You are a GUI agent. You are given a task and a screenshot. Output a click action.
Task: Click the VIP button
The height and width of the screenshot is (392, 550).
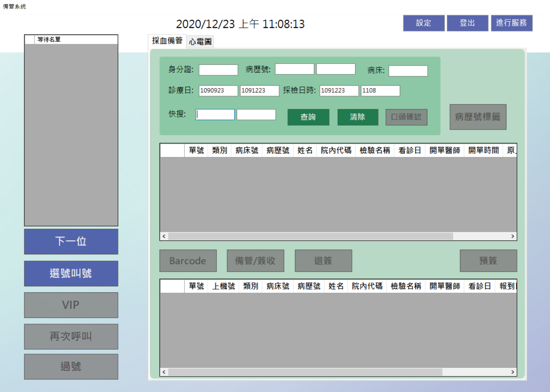tap(71, 305)
